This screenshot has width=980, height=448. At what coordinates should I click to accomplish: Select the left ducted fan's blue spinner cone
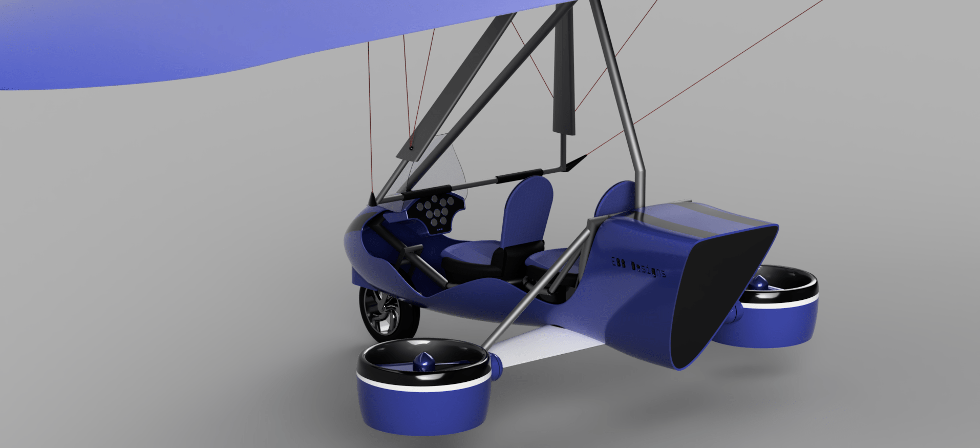425,361
